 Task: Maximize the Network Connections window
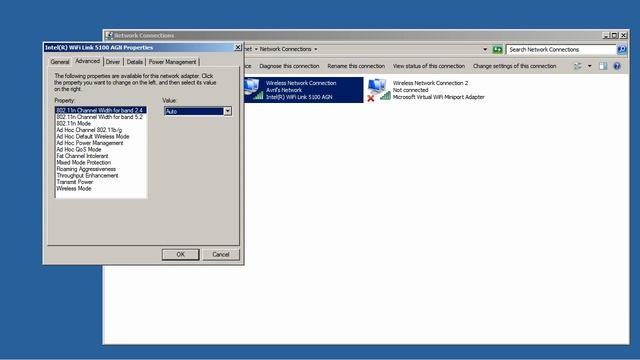click(615, 36)
